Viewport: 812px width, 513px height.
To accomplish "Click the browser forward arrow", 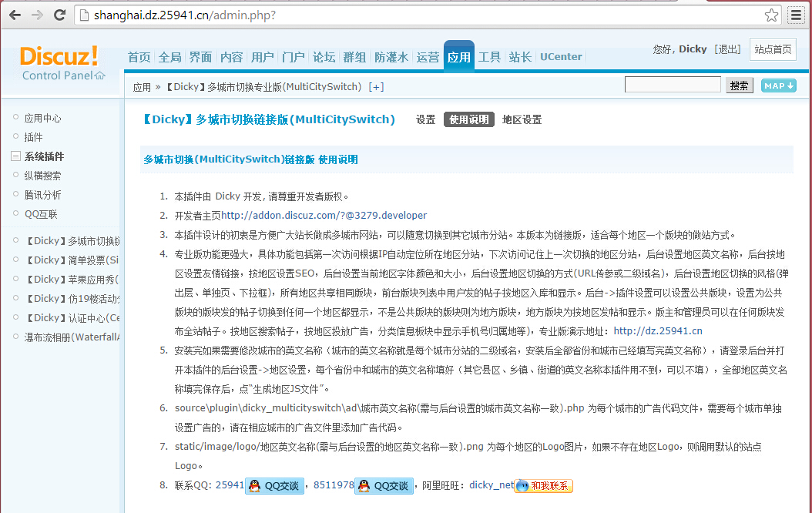I will click(x=37, y=15).
